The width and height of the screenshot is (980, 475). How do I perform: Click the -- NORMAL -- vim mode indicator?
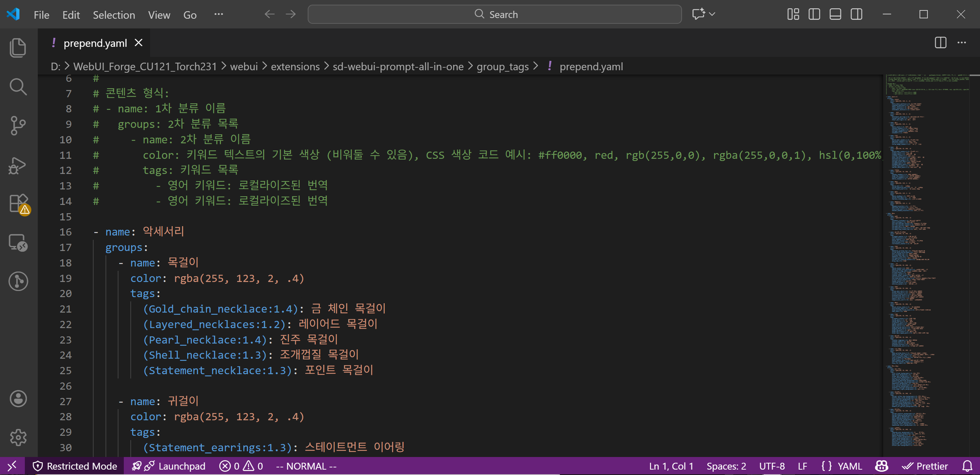pos(306,466)
